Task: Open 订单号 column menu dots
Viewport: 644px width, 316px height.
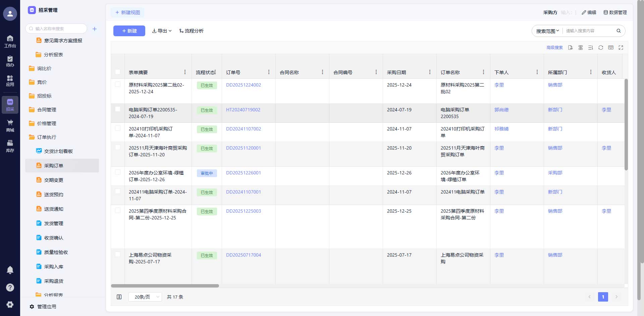Action: point(269,72)
